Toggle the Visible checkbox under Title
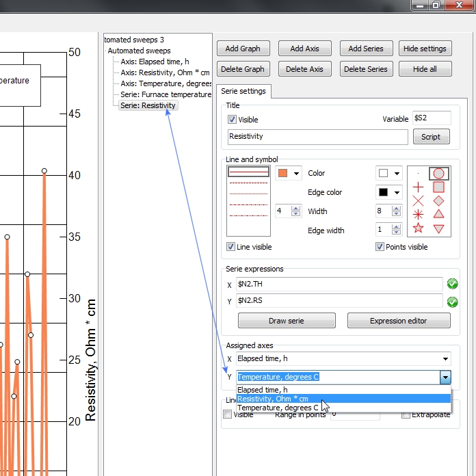The width and height of the screenshot is (476, 476). (x=232, y=119)
